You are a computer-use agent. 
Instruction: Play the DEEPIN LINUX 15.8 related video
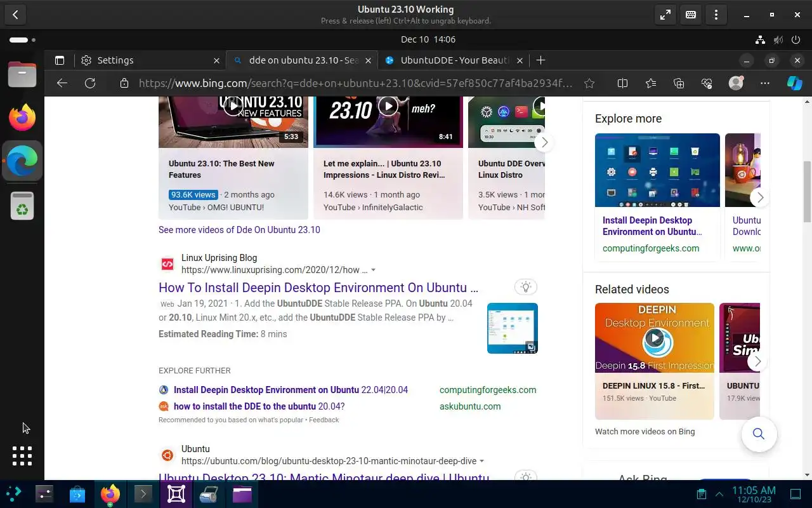coord(655,338)
